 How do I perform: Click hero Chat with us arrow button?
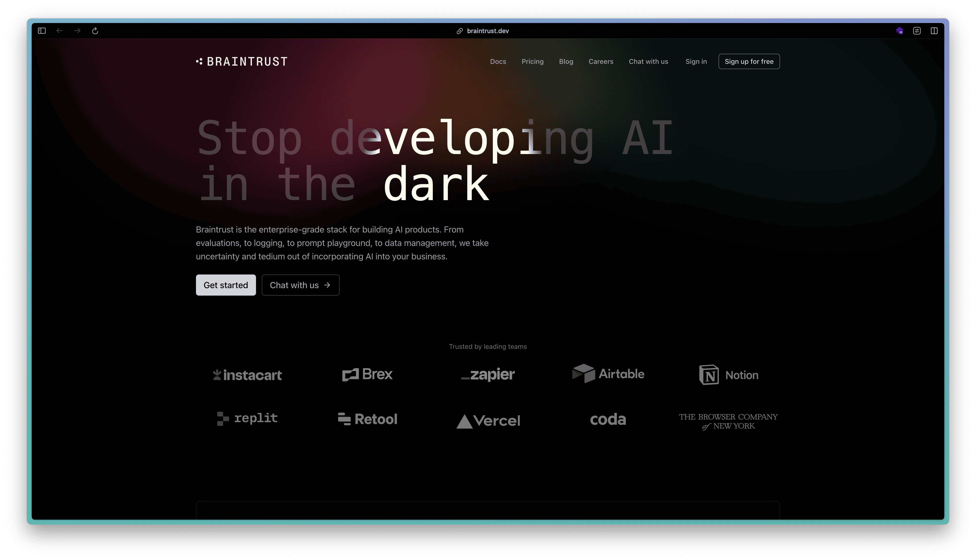[x=300, y=285]
